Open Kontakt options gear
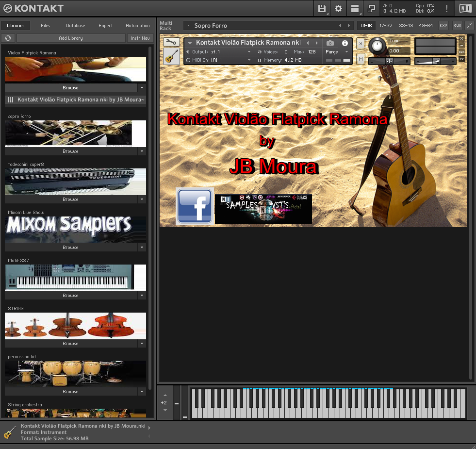 338,9
